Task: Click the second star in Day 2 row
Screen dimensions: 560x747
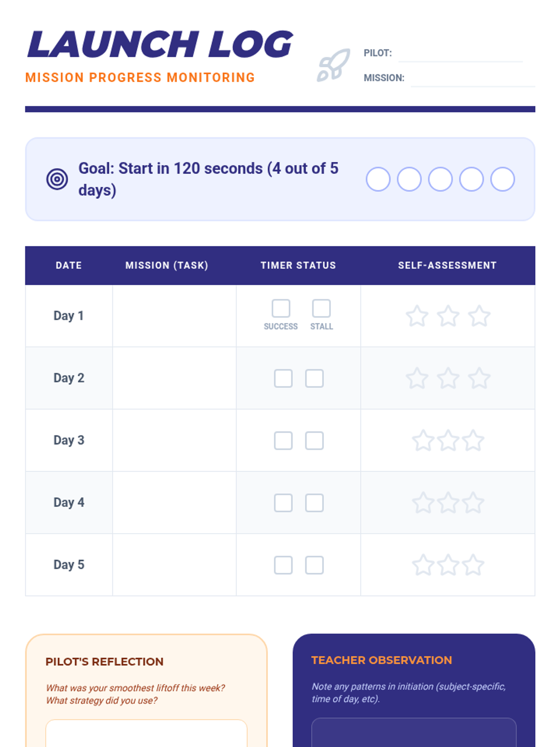Action: coord(448,378)
